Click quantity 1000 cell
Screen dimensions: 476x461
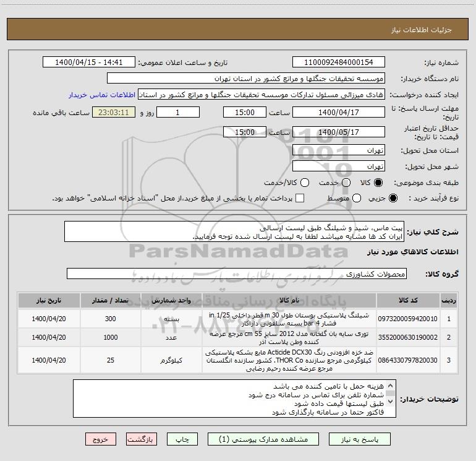[x=111, y=337]
